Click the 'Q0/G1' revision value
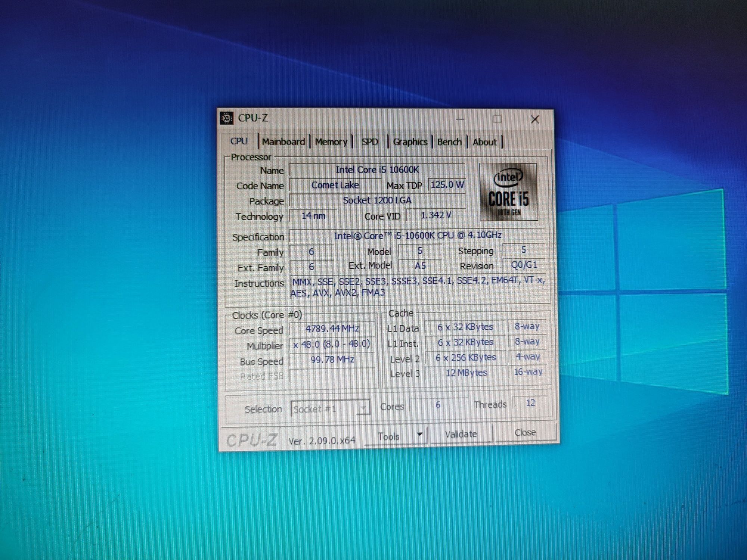Viewport: 747px width, 560px height. coord(524,265)
